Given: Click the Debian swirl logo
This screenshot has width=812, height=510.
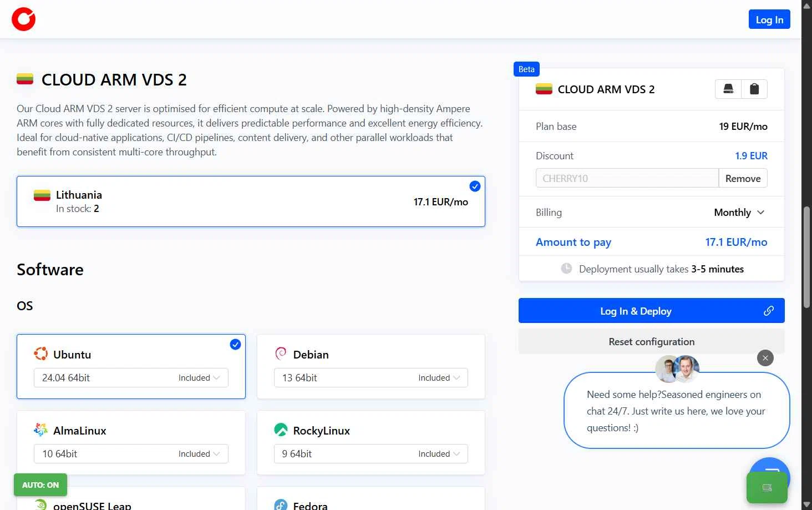Looking at the screenshot, I should [x=281, y=354].
